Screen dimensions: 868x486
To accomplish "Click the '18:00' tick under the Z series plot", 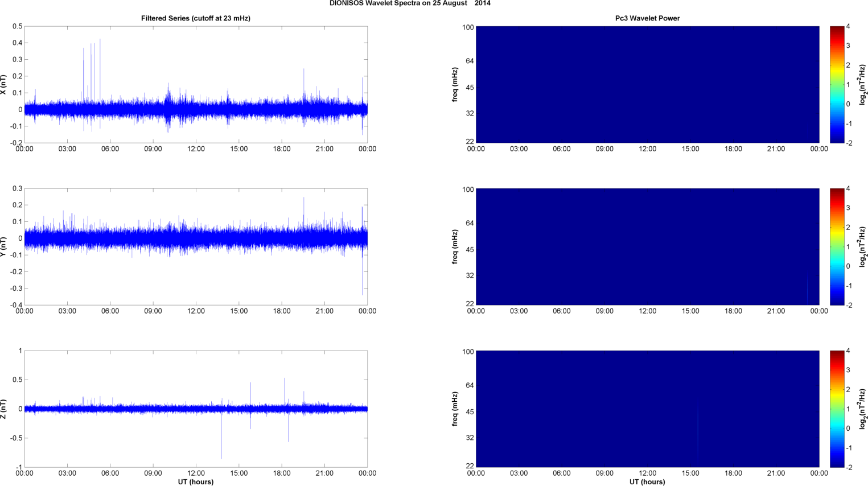I will [x=282, y=473].
